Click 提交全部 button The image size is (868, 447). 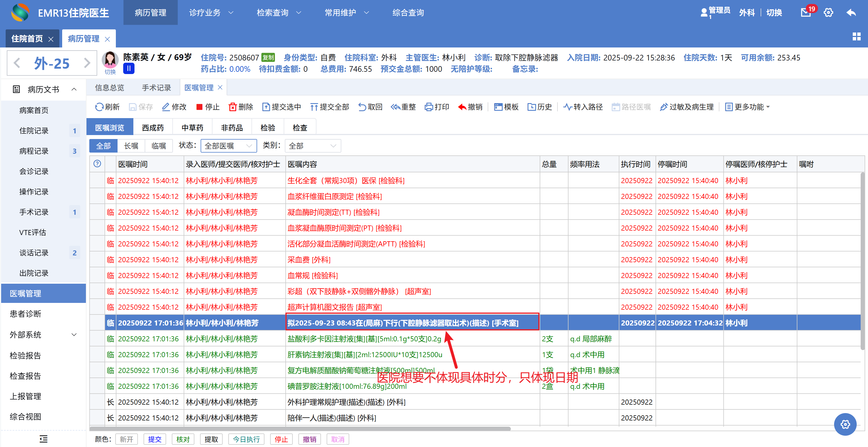[329, 107]
